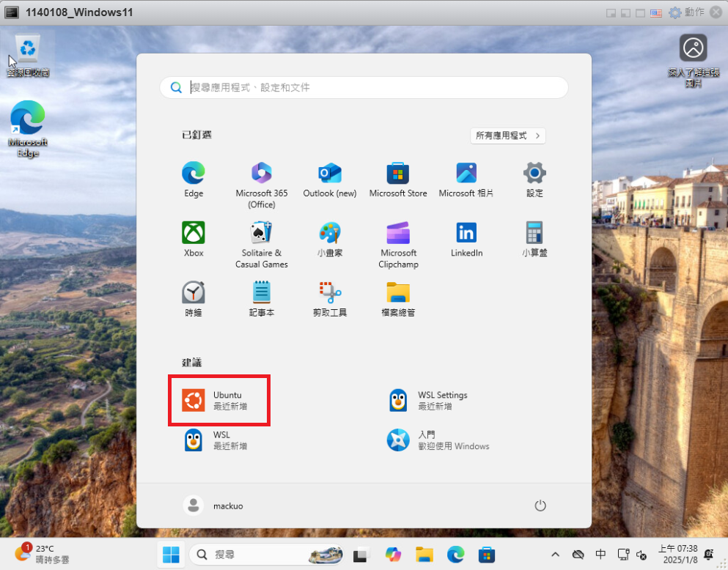Open Copilot from the taskbar

coord(393,555)
